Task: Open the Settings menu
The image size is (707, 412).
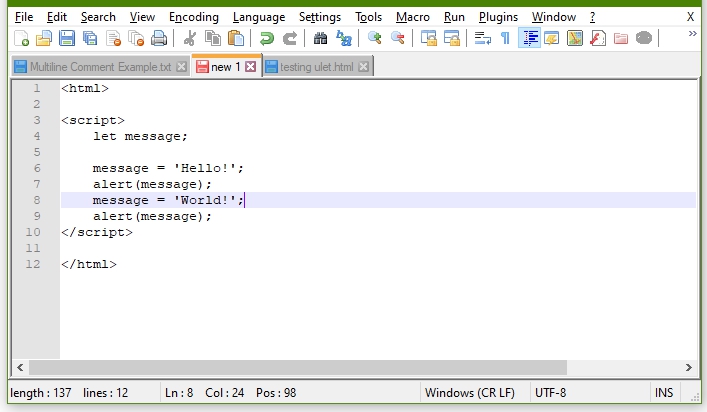Action: [x=320, y=17]
